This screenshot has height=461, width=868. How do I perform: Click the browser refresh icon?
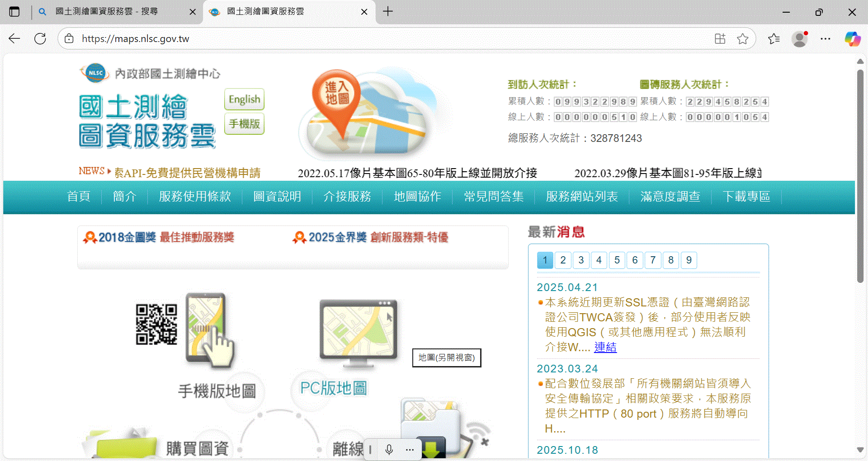(x=40, y=39)
